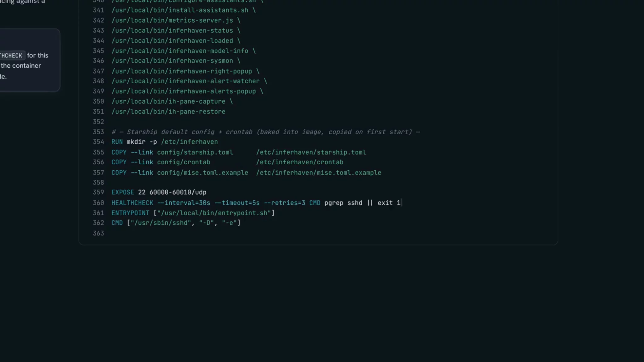Click the RUN mkdir instruction line
The width and height of the screenshot is (644, 362).
(164, 142)
